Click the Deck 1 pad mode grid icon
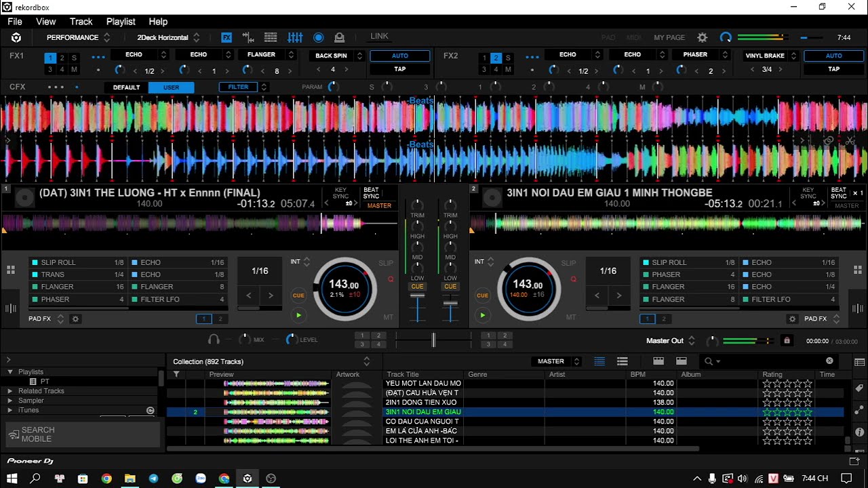Screen dimensions: 868x488 pos(11,270)
